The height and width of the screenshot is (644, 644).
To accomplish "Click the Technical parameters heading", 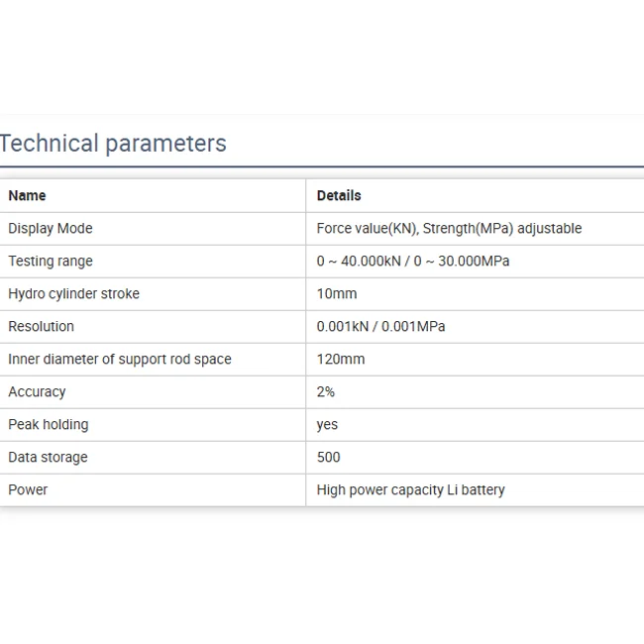I will (x=113, y=144).
